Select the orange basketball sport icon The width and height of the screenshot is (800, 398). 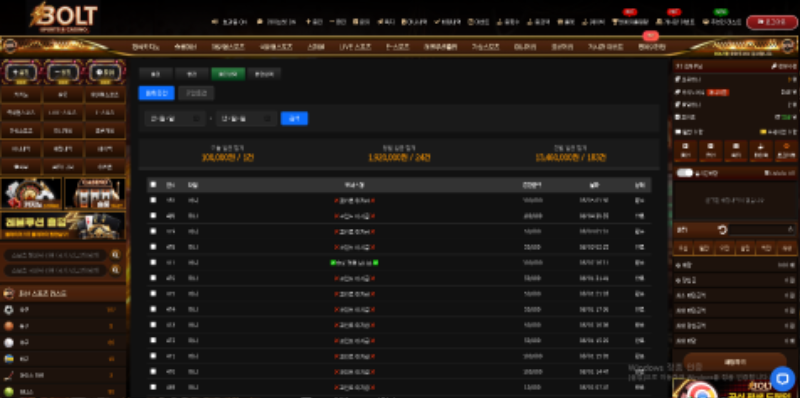[x=9, y=326]
